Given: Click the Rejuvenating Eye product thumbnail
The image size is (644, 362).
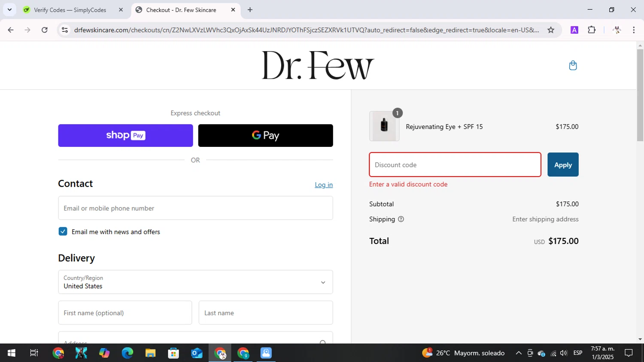Looking at the screenshot, I should click(384, 126).
